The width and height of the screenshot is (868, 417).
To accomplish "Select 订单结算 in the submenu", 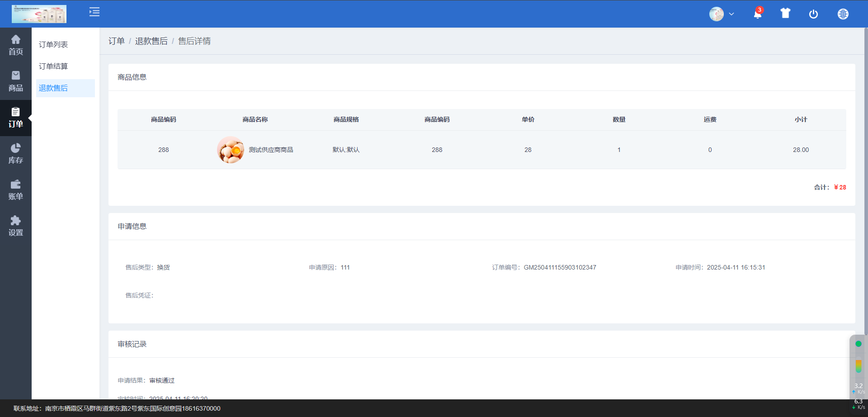I will coord(53,66).
